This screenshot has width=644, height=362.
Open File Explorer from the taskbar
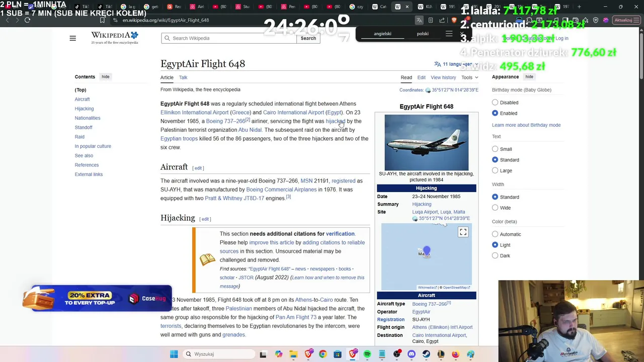[x=293, y=354]
